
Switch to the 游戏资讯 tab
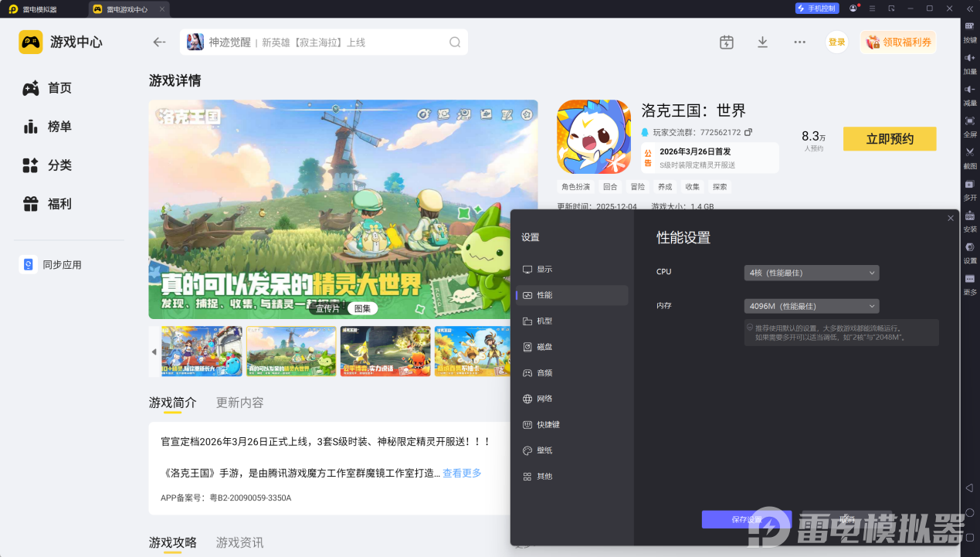pyautogui.click(x=240, y=542)
